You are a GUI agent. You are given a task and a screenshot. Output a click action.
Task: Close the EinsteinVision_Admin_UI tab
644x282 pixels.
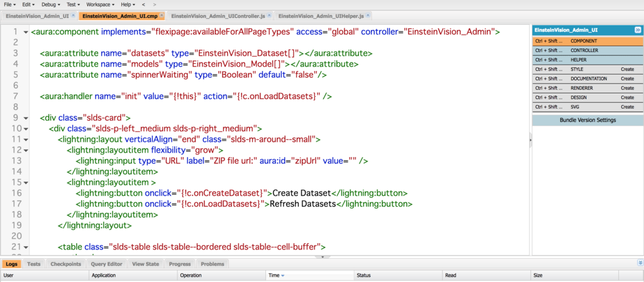click(x=73, y=16)
